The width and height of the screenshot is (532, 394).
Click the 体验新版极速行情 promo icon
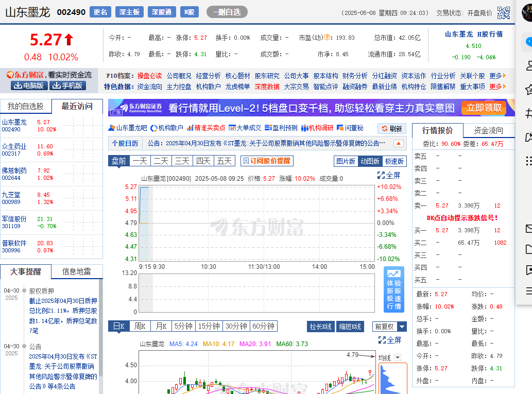pos(394,289)
